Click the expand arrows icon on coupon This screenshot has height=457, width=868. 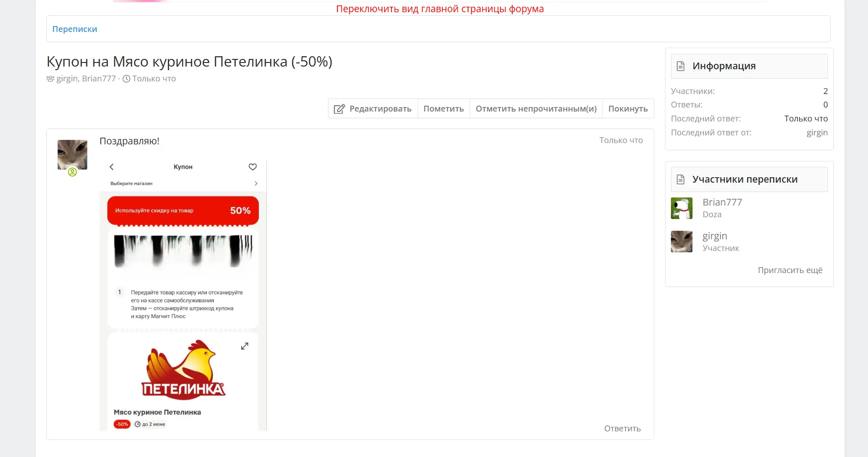245,346
